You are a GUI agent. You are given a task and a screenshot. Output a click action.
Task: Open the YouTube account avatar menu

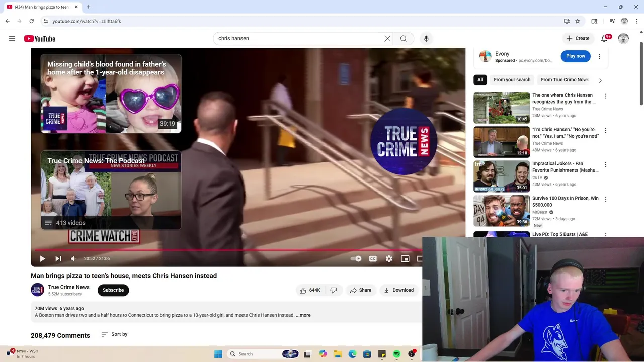click(623, 39)
